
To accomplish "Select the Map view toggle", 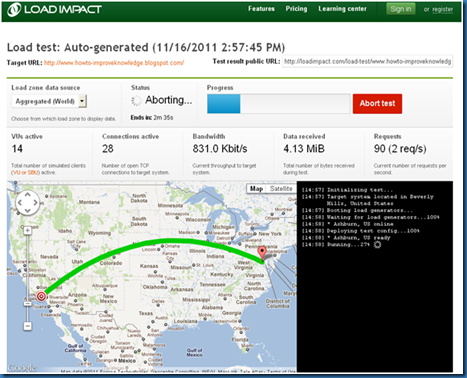I will 256,189.
